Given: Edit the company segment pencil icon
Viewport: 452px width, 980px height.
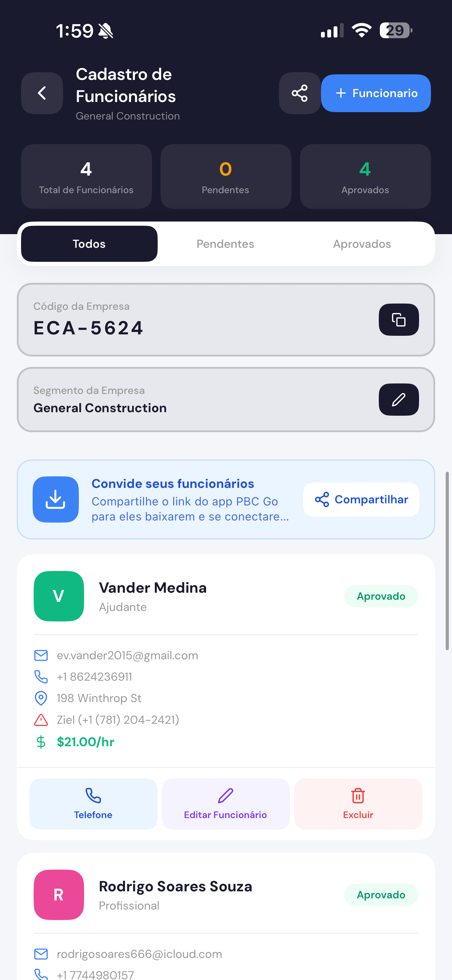Looking at the screenshot, I should 399,400.
